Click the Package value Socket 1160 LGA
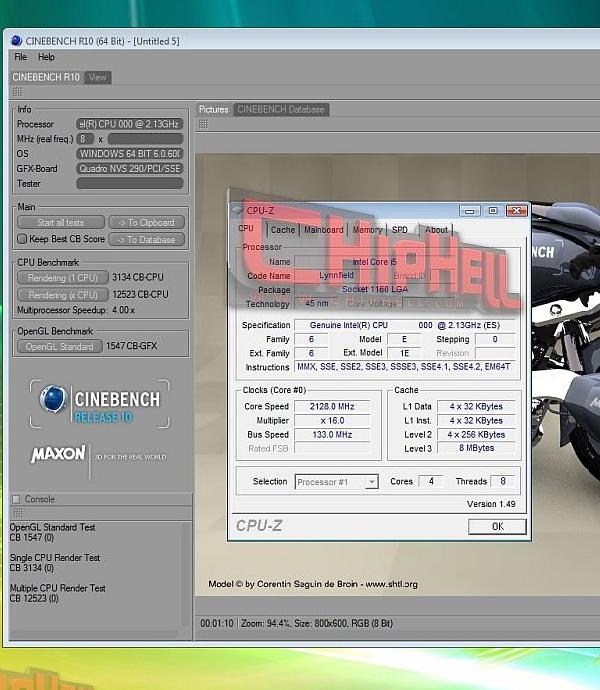This screenshot has width=600, height=690. coord(375,289)
